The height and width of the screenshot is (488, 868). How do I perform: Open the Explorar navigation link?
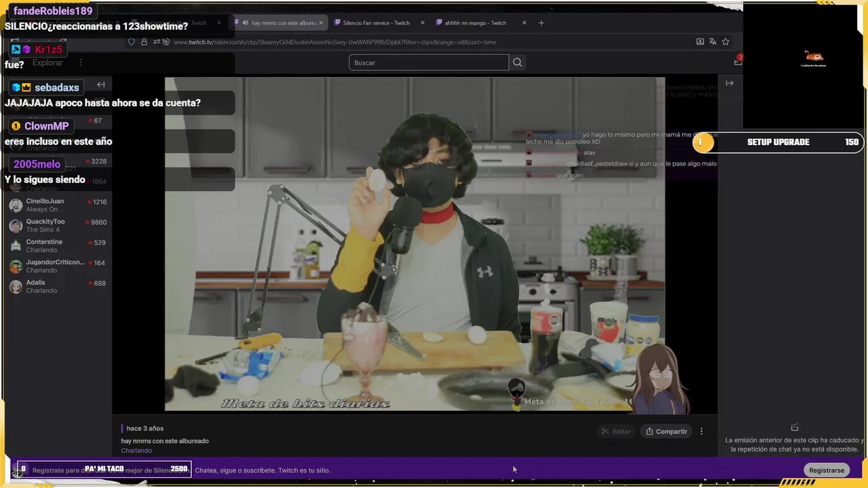(47, 62)
